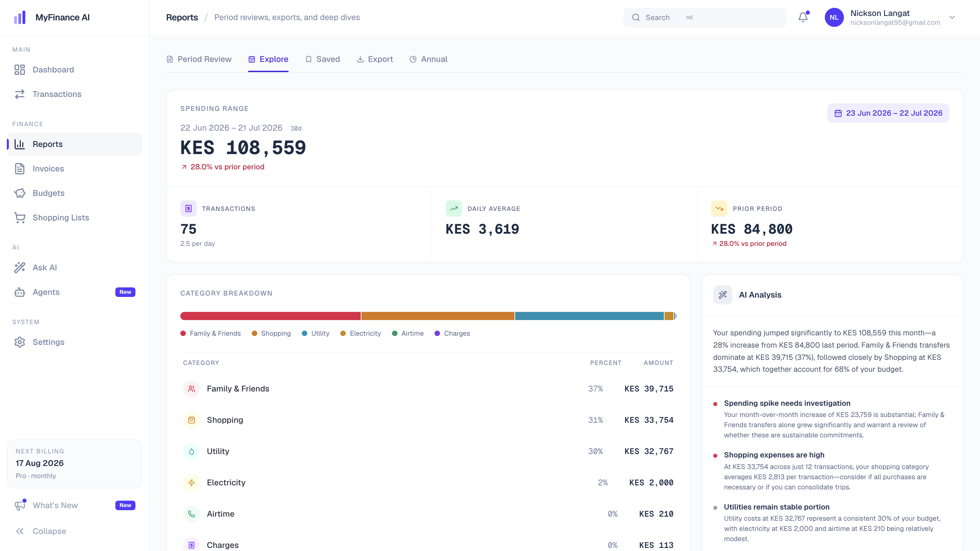
Task: Click the orange Shopping bar segment
Action: click(x=438, y=316)
